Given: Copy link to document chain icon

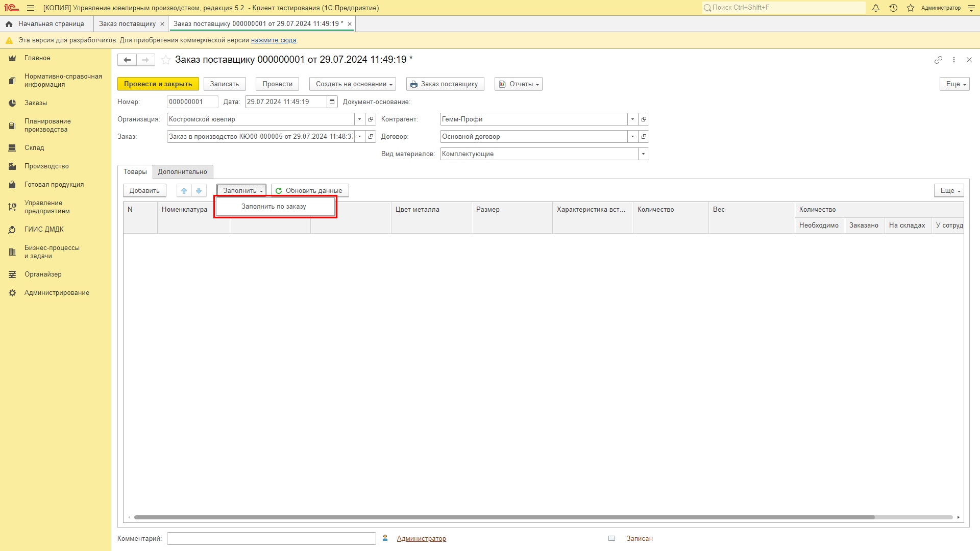Looking at the screenshot, I should [x=938, y=60].
